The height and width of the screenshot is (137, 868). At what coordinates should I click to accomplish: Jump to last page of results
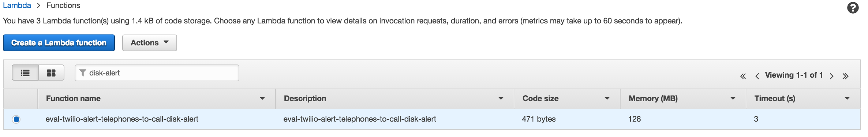[845, 76]
